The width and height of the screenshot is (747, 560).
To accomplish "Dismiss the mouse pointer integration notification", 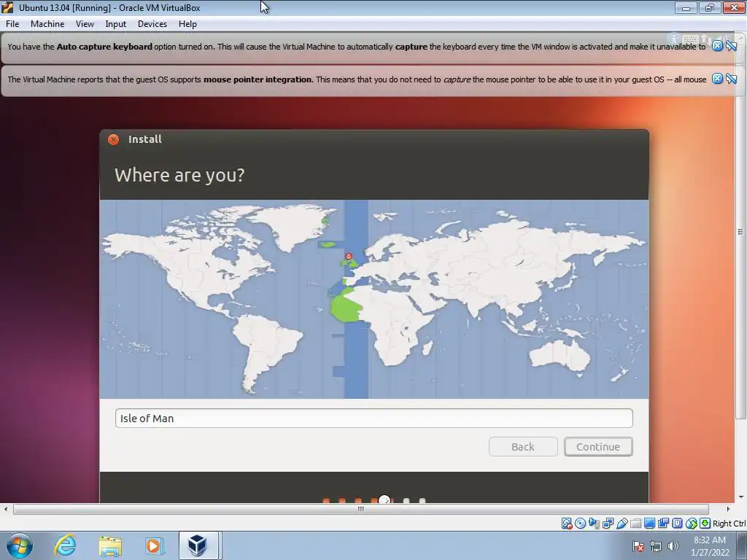I will pyautogui.click(x=718, y=79).
